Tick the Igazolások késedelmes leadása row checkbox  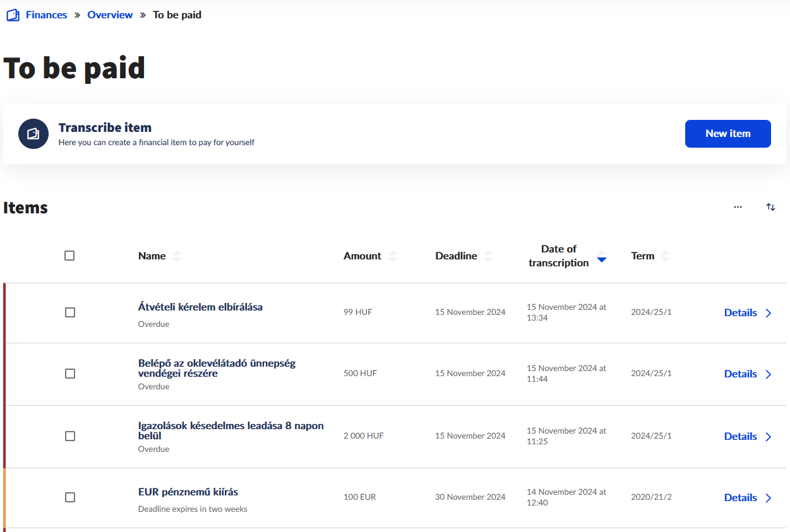click(70, 436)
